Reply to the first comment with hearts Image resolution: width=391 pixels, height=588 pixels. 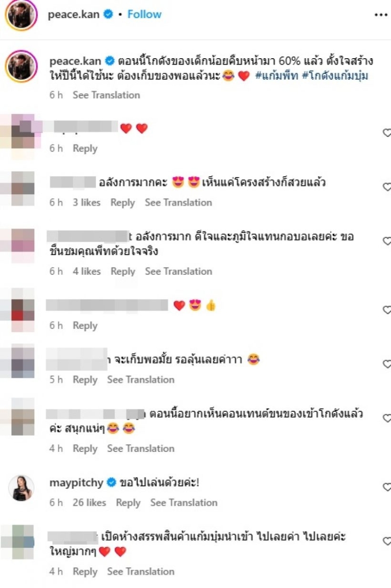[x=85, y=148]
